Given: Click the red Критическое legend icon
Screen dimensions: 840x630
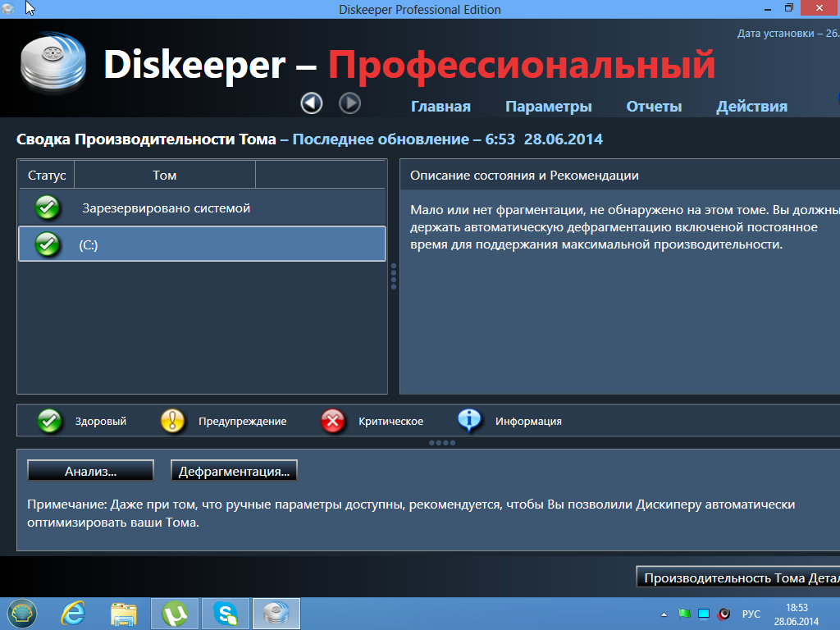Looking at the screenshot, I should tap(333, 421).
